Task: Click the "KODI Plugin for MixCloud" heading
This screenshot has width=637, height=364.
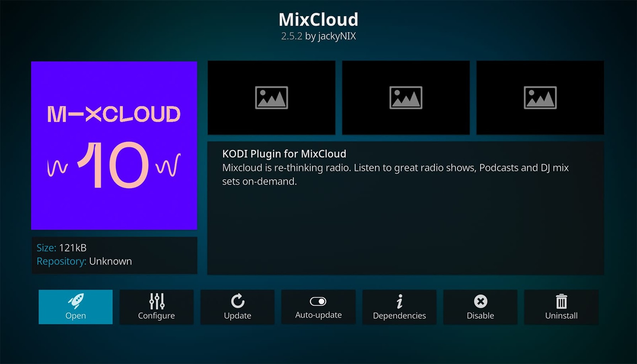Action: (284, 154)
